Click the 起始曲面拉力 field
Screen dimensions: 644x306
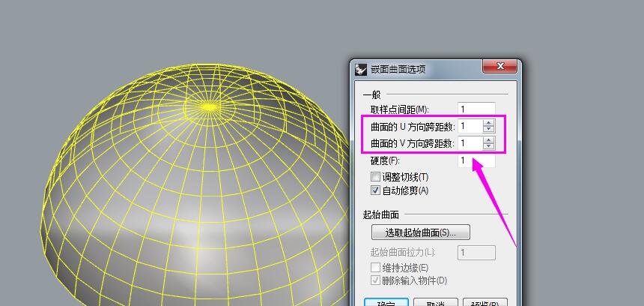click(476, 252)
